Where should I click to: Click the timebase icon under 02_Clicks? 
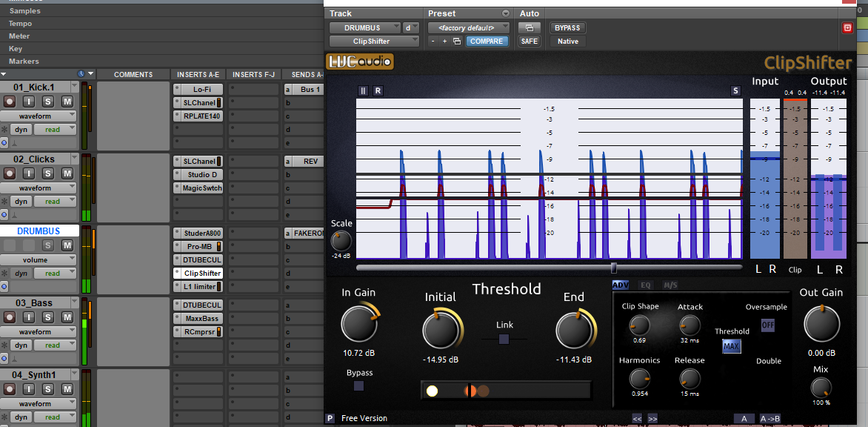pos(4,214)
